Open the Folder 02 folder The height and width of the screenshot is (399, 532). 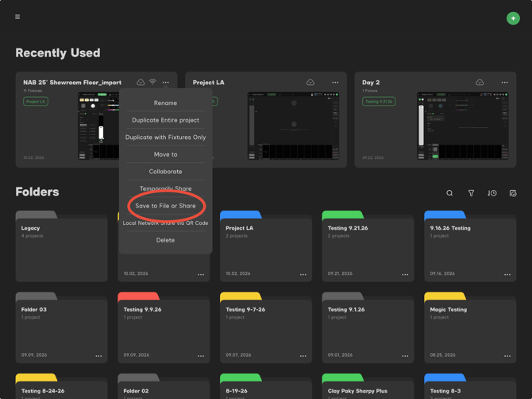pyautogui.click(x=164, y=386)
